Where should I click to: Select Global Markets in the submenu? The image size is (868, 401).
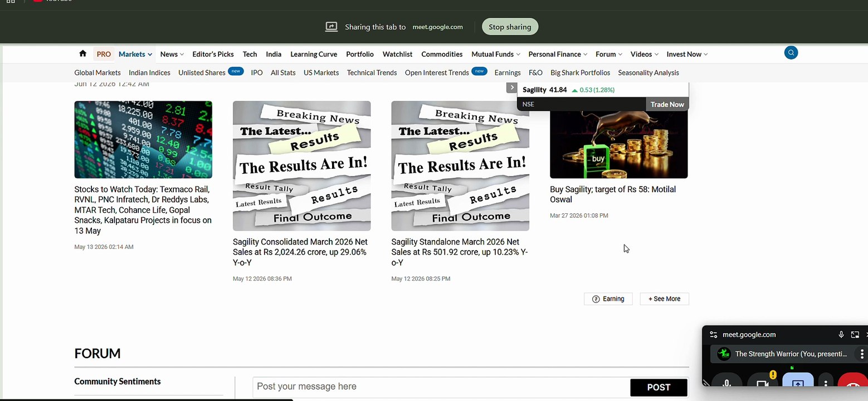point(97,72)
